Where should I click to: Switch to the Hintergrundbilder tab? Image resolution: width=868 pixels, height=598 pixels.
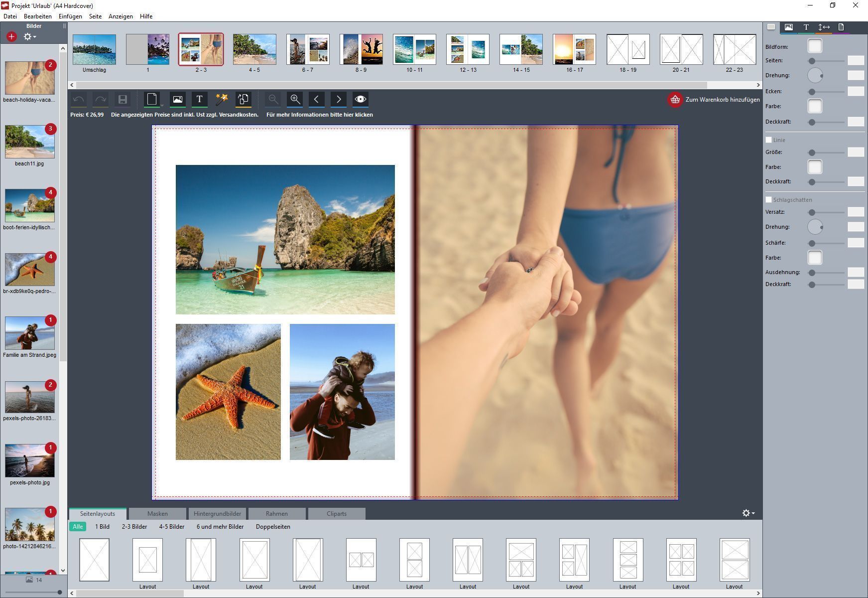217,514
